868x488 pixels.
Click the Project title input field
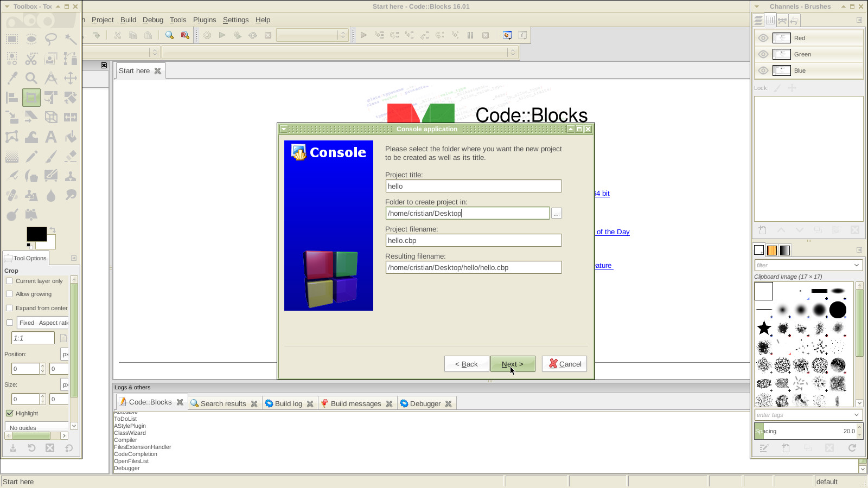point(474,186)
